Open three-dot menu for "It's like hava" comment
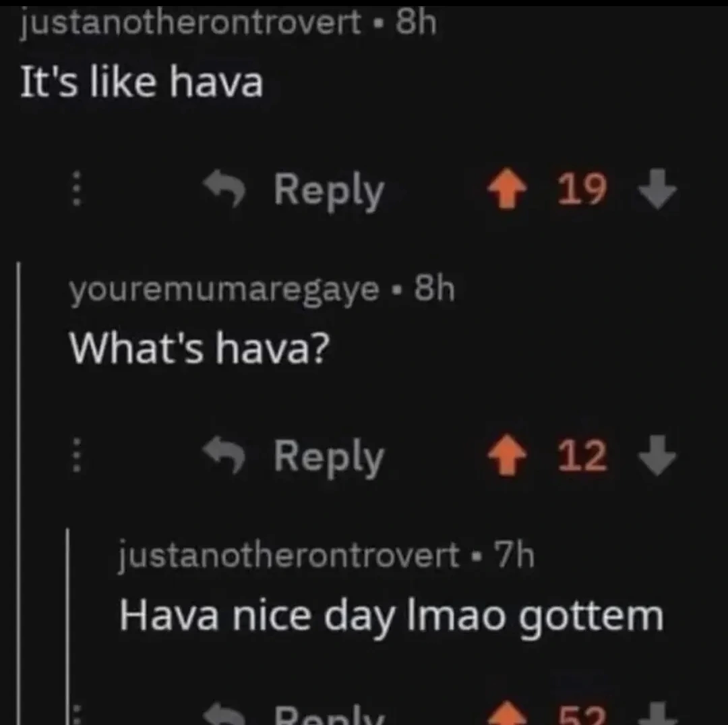 click(x=77, y=188)
